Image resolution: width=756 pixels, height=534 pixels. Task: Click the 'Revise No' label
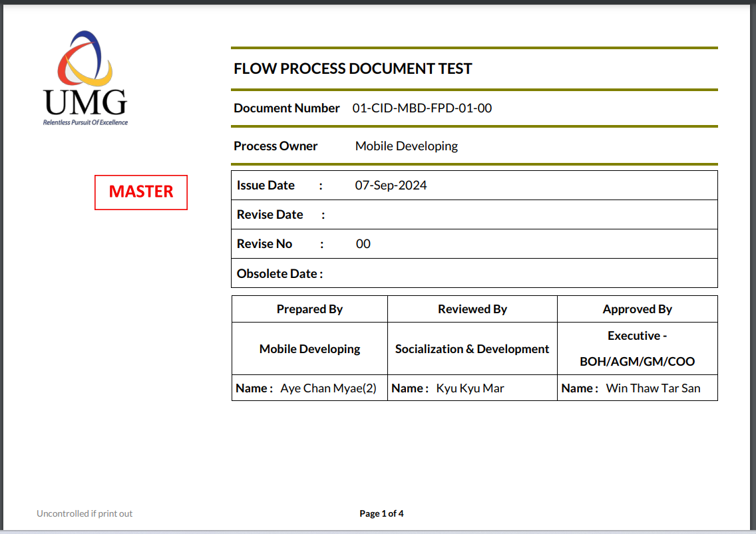tap(264, 244)
